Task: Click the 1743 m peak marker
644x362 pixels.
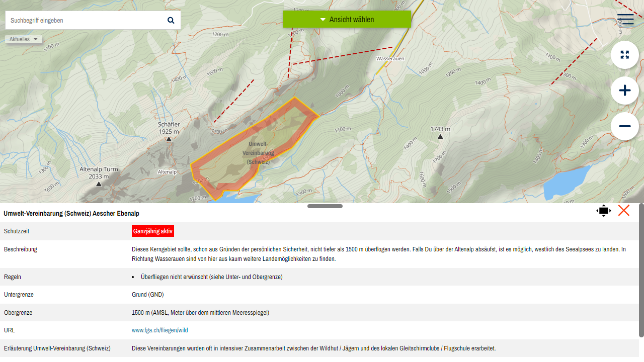Action: tap(440, 137)
